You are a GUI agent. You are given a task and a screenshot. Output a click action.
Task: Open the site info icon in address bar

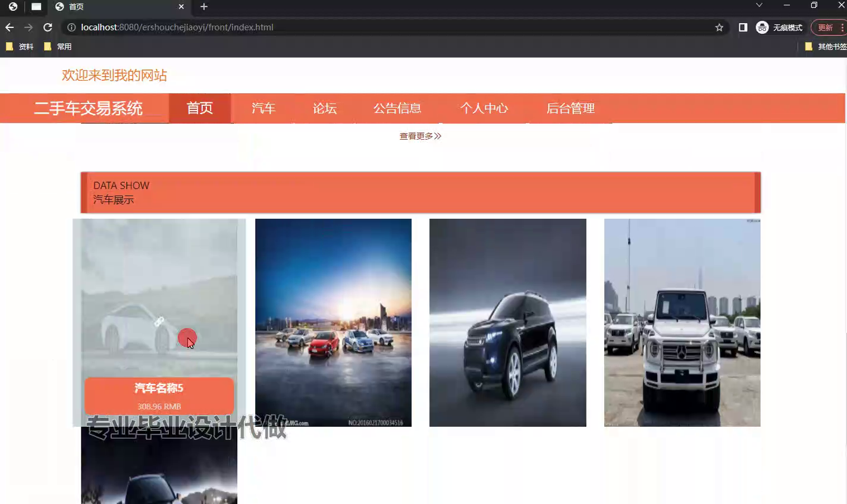point(71,27)
